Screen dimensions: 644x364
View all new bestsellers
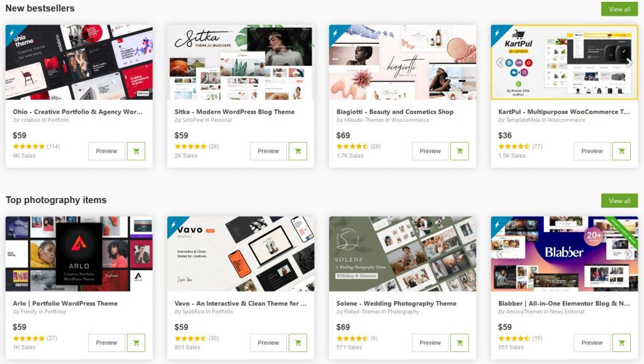point(619,9)
